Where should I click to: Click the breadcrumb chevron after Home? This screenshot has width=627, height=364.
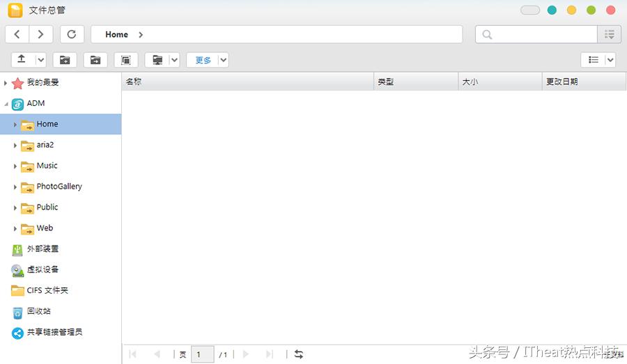(x=140, y=35)
